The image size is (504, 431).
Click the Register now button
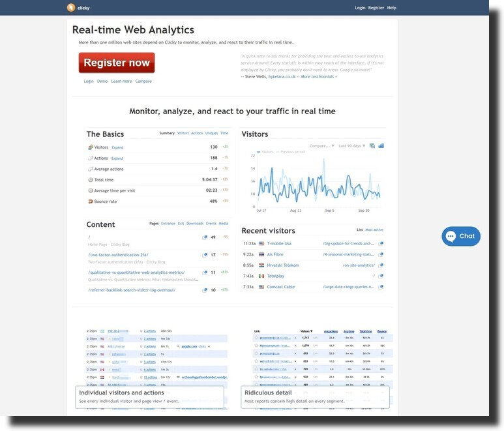click(x=117, y=63)
